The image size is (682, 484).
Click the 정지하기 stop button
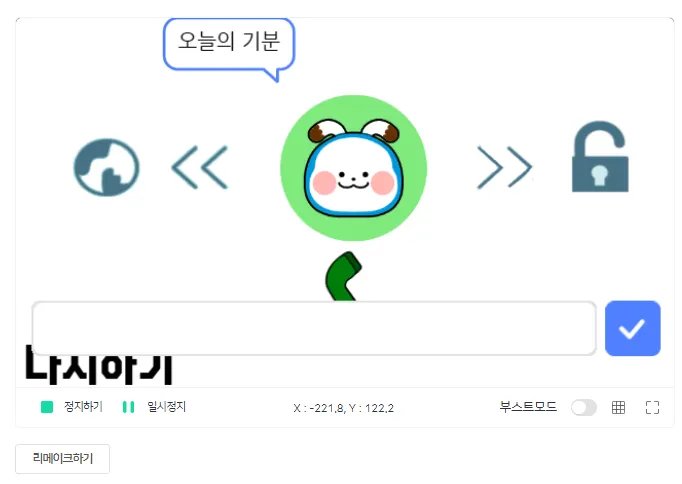coord(72,407)
